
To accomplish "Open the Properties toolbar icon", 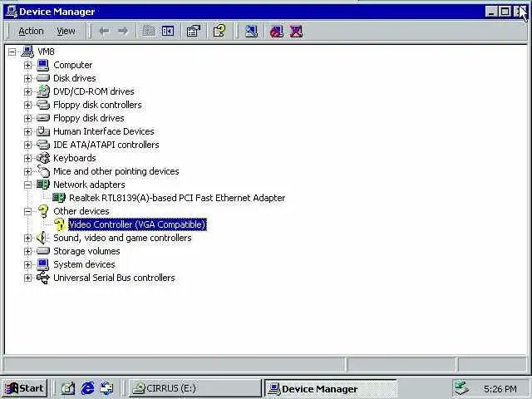I will [194, 32].
